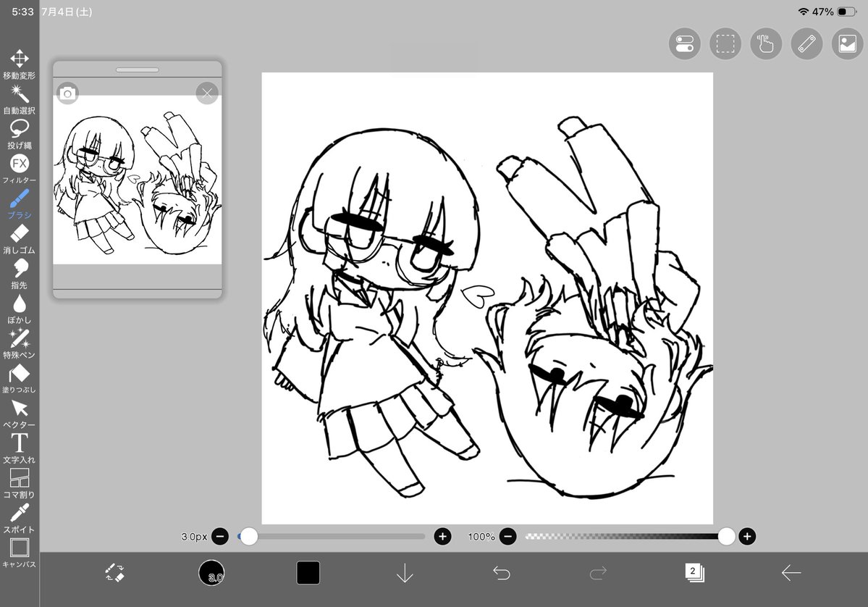Screen dimensions: 868x607
Task: Tap the 5:33 clock in status bar
Action: (22, 12)
